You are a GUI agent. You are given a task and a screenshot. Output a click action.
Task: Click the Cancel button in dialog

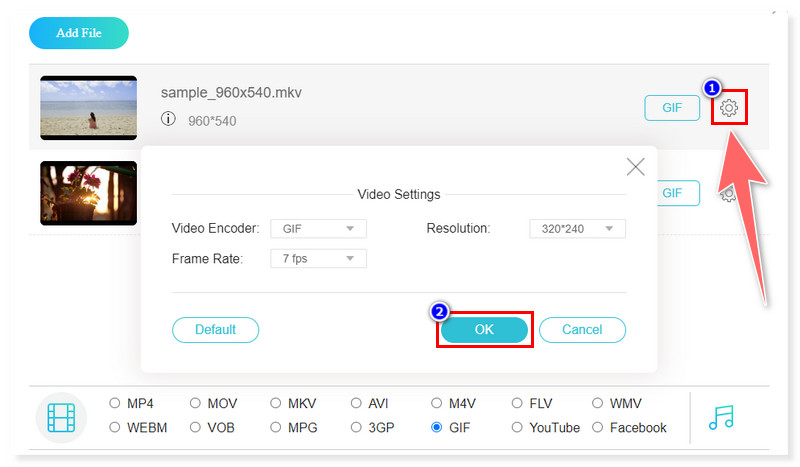click(582, 330)
